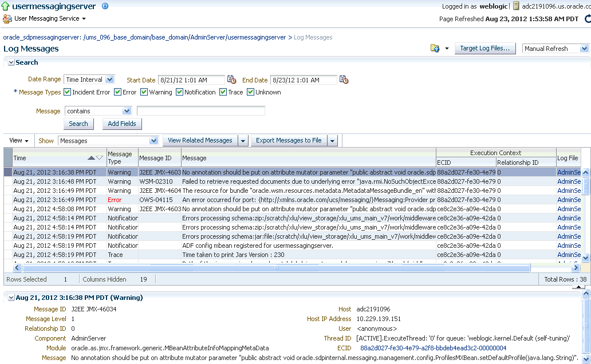The width and height of the screenshot is (591, 364).
Task: Click the message table scroll-up arrow
Action: click(585, 172)
